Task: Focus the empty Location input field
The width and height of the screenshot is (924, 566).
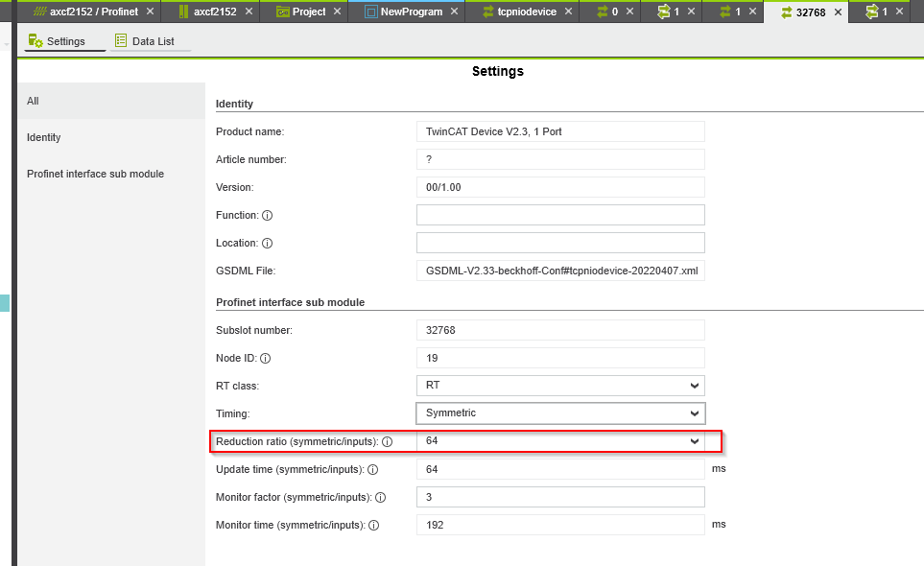Action: coord(560,243)
